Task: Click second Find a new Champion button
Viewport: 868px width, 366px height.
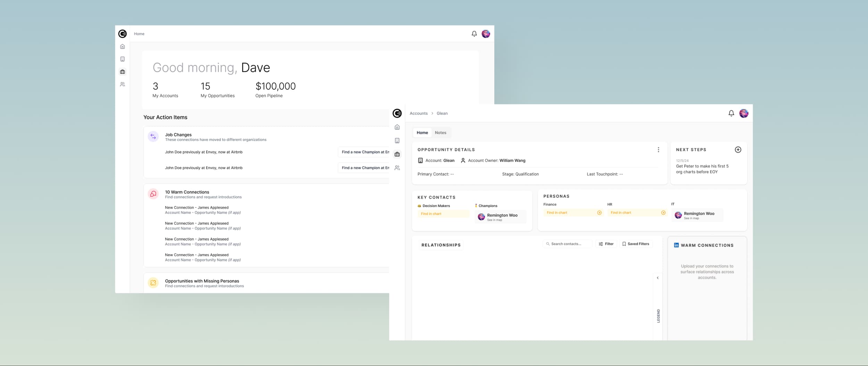Action: pos(364,168)
